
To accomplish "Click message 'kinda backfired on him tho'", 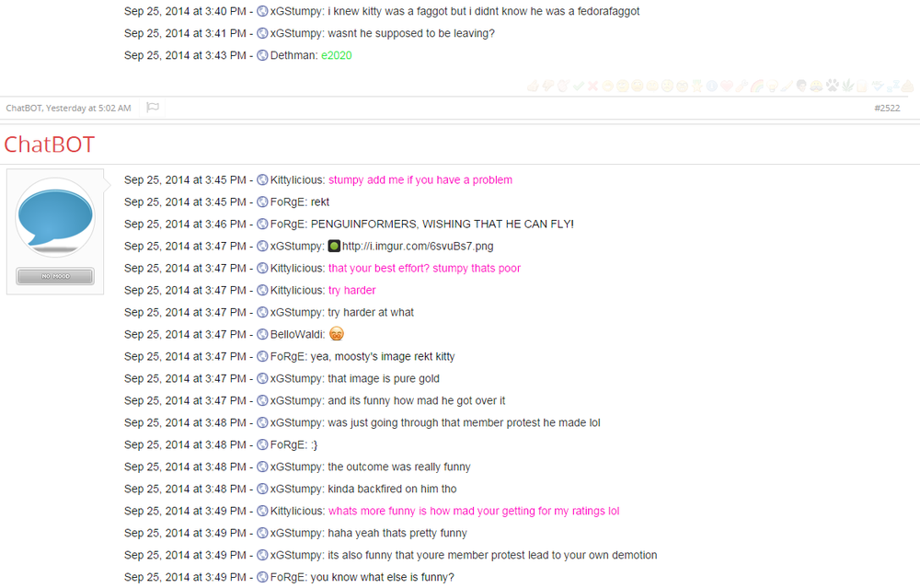I will click(x=392, y=489).
